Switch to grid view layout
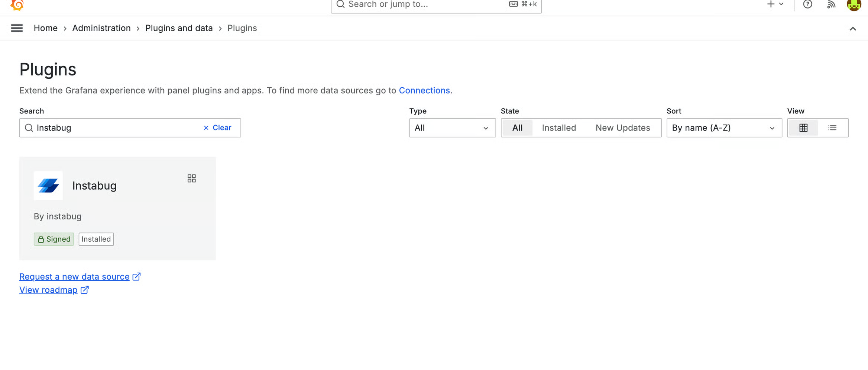 point(803,128)
